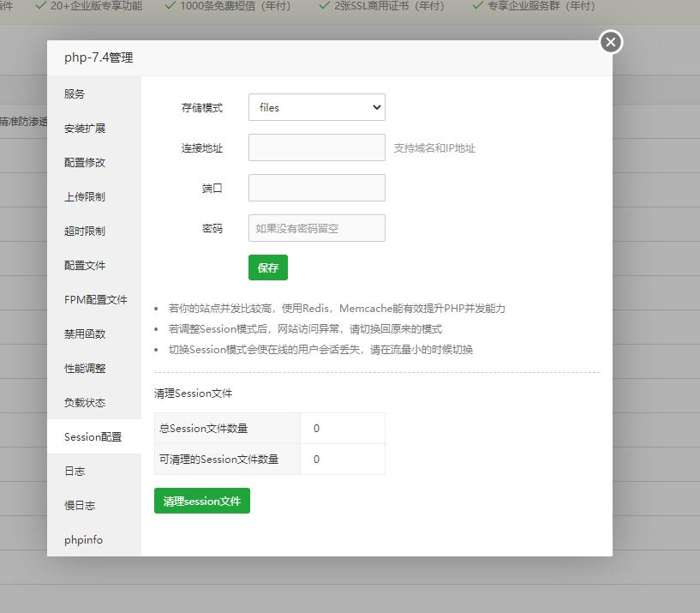700x613 pixels.
Task: Focus the 密码 input field
Action: pyautogui.click(x=316, y=228)
